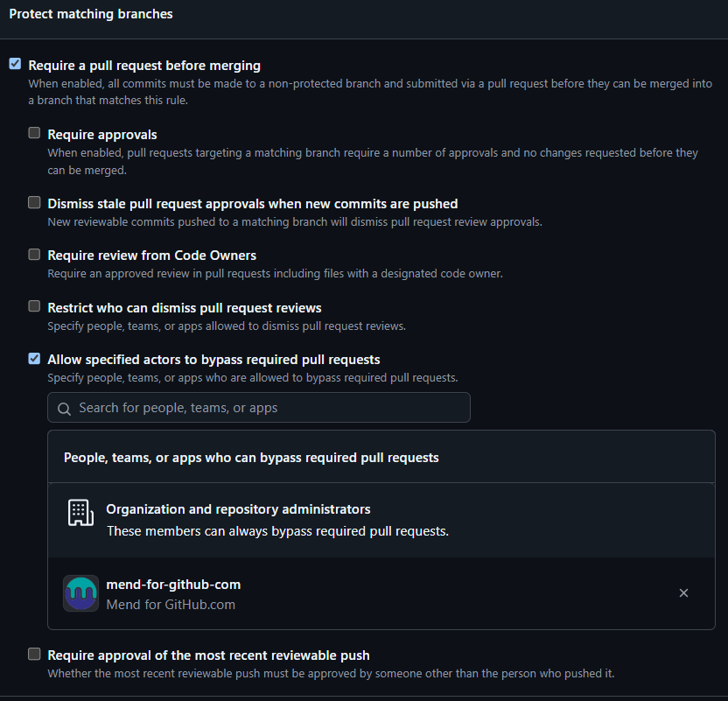Click the Mend for GitHub.com subtitle text
728x701 pixels.
pyautogui.click(x=170, y=604)
